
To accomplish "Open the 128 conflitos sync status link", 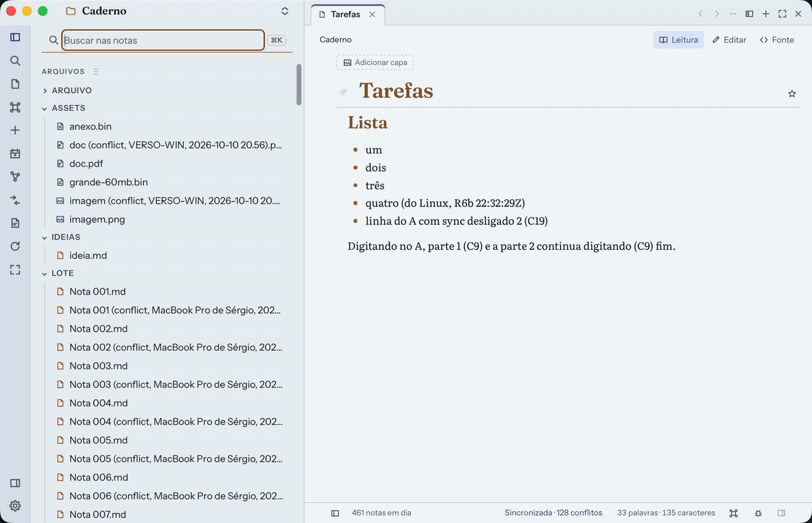I will coord(579,513).
